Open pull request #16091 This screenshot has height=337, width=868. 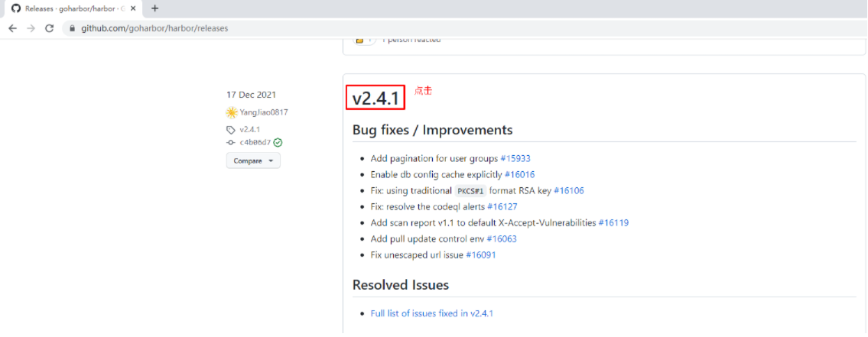tap(480, 255)
